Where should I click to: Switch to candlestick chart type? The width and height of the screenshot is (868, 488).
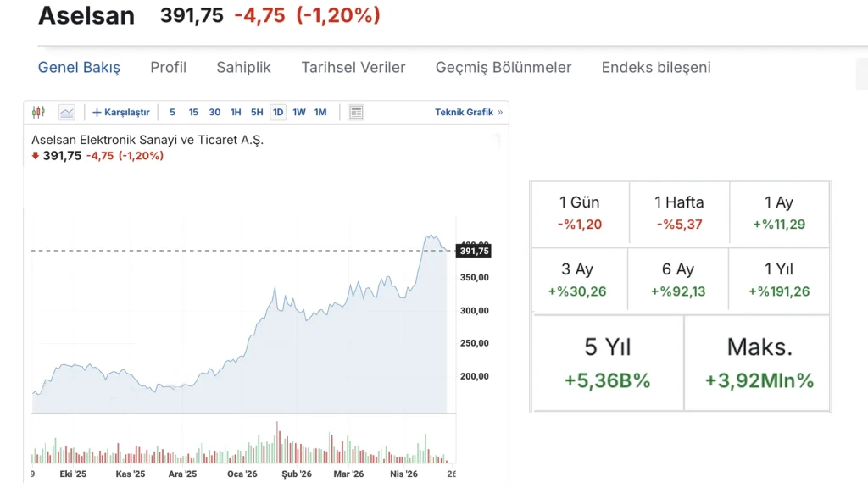(38, 112)
